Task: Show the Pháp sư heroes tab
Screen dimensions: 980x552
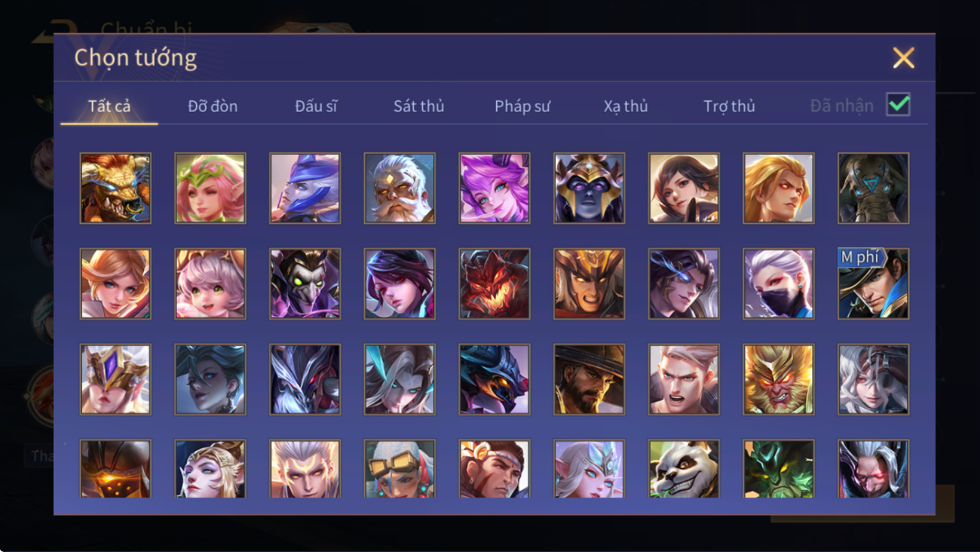Action: tap(522, 106)
